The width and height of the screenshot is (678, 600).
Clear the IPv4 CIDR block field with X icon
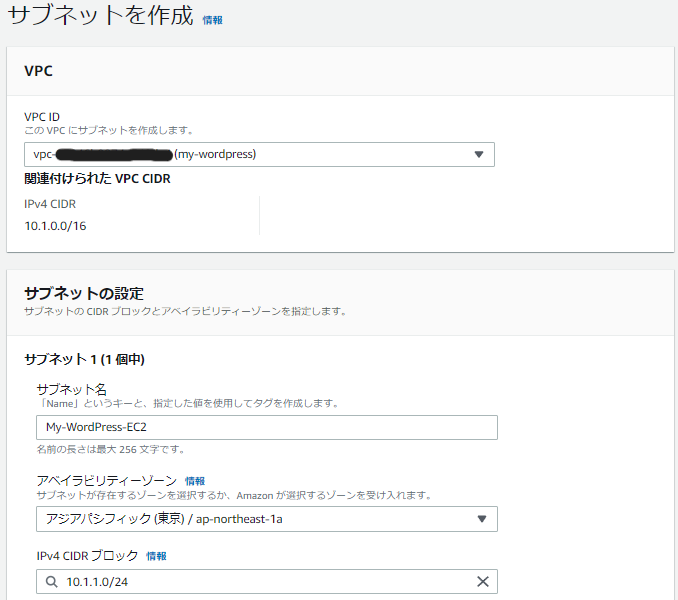point(482,582)
